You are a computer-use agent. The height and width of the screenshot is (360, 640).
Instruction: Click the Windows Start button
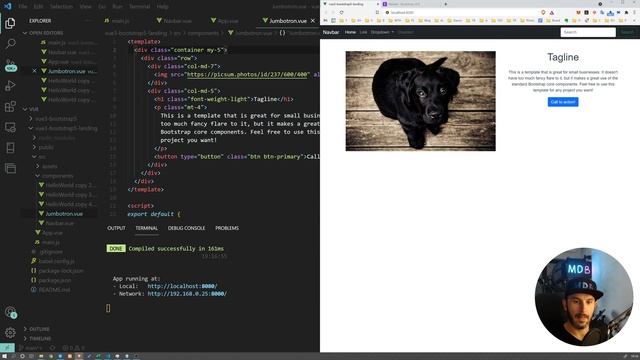(x=4, y=356)
